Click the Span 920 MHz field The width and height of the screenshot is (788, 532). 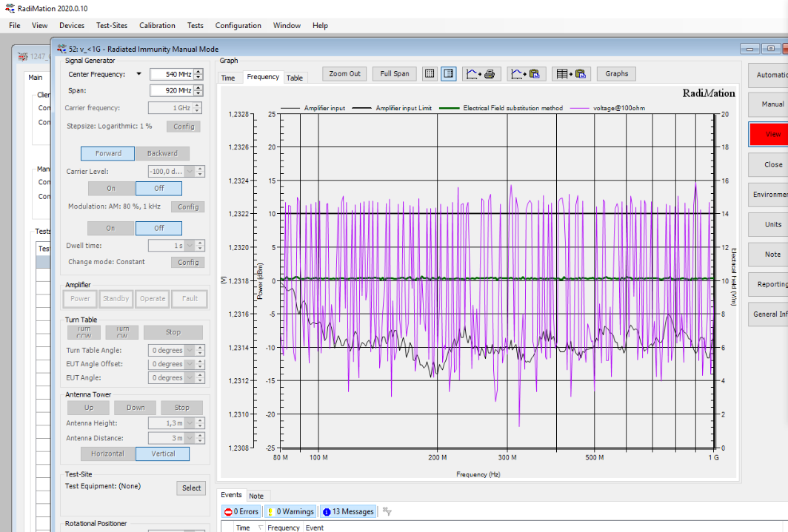[172, 90]
